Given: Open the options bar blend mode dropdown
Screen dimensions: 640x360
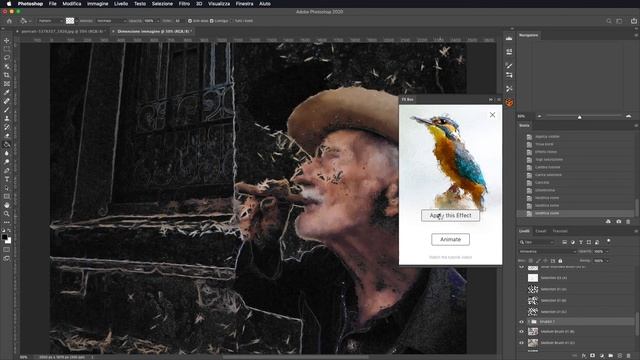Looking at the screenshot, I should coord(111,21).
